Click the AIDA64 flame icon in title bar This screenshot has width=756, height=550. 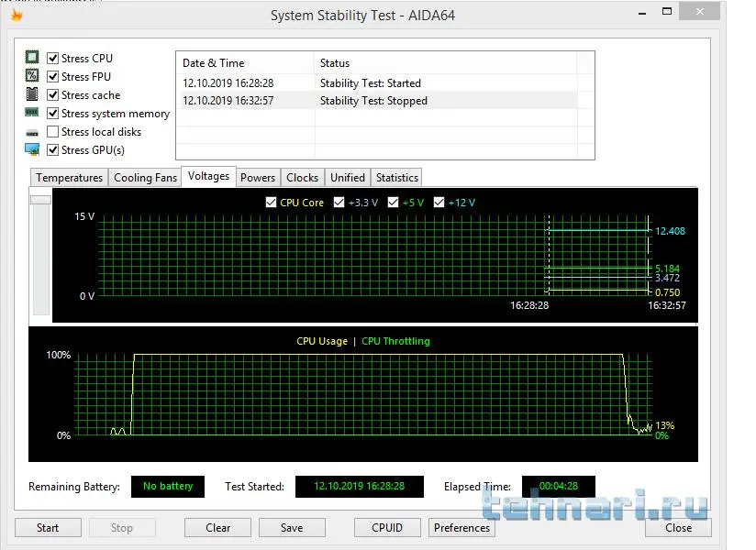(x=17, y=16)
